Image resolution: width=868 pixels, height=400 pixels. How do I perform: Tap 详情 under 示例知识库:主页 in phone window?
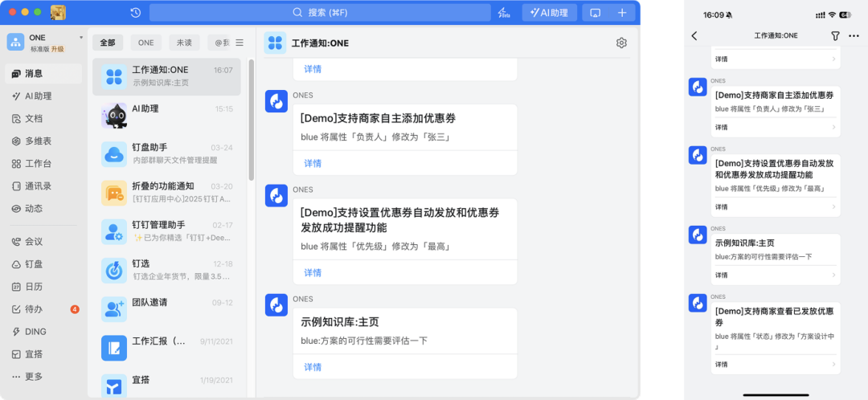click(x=776, y=275)
